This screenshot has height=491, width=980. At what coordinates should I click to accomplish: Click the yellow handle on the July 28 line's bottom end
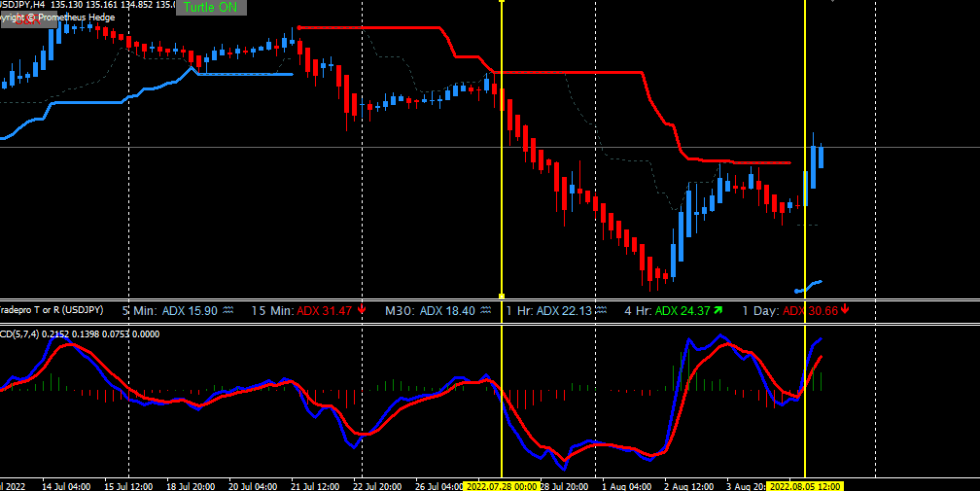click(502, 297)
